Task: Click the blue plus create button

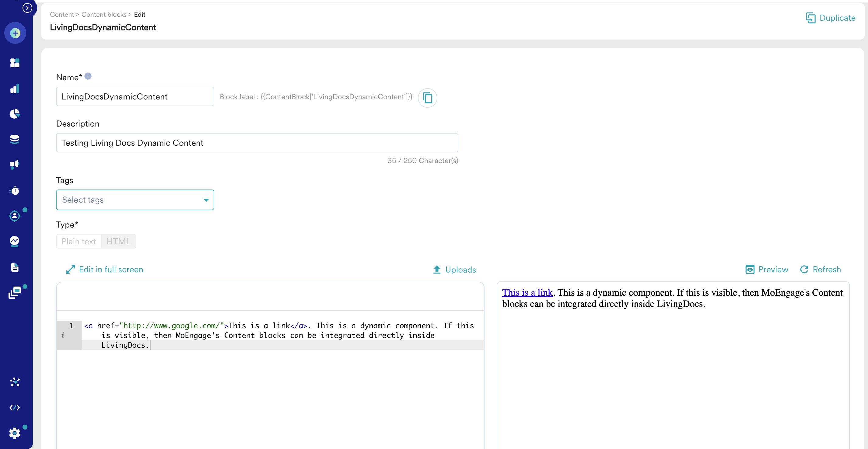Action: tap(15, 33)
